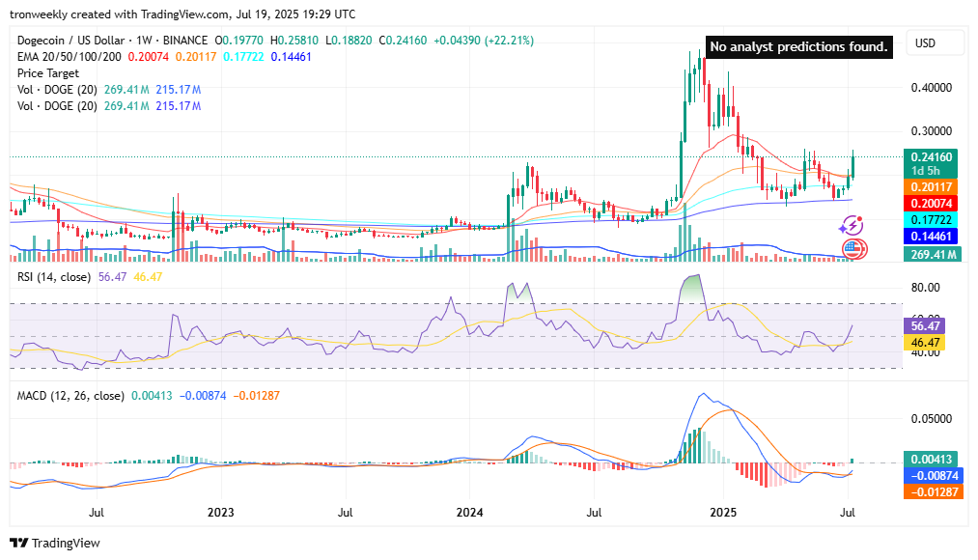
Task: Click the Jul label between 2024 and 2025
Action: pos(594,513)
